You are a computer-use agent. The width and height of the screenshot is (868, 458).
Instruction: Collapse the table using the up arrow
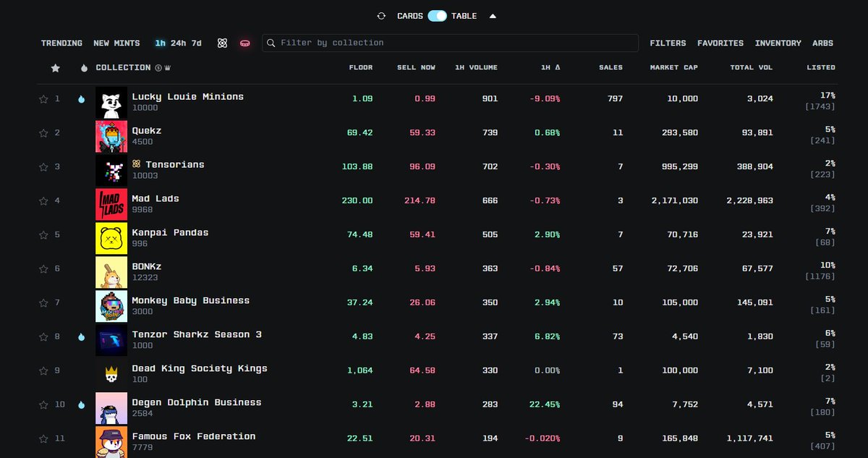[x=493, y=15]
